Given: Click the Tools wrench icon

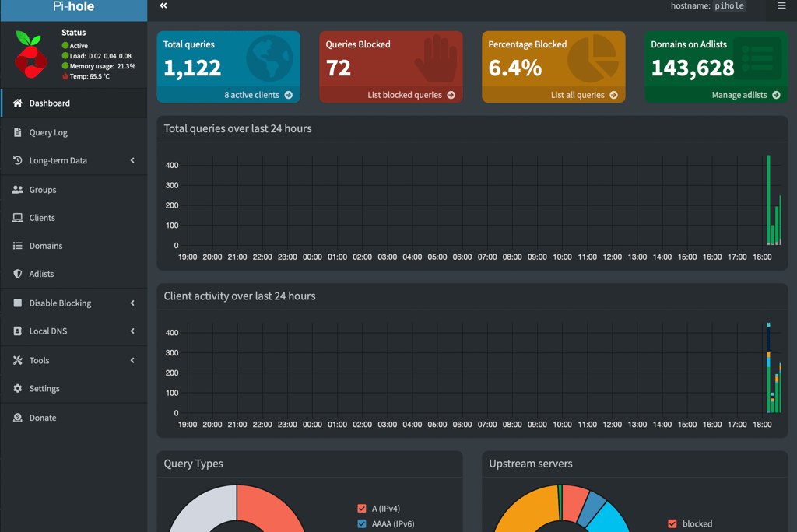Looking at the screenshot, I should tap(18, 360).
